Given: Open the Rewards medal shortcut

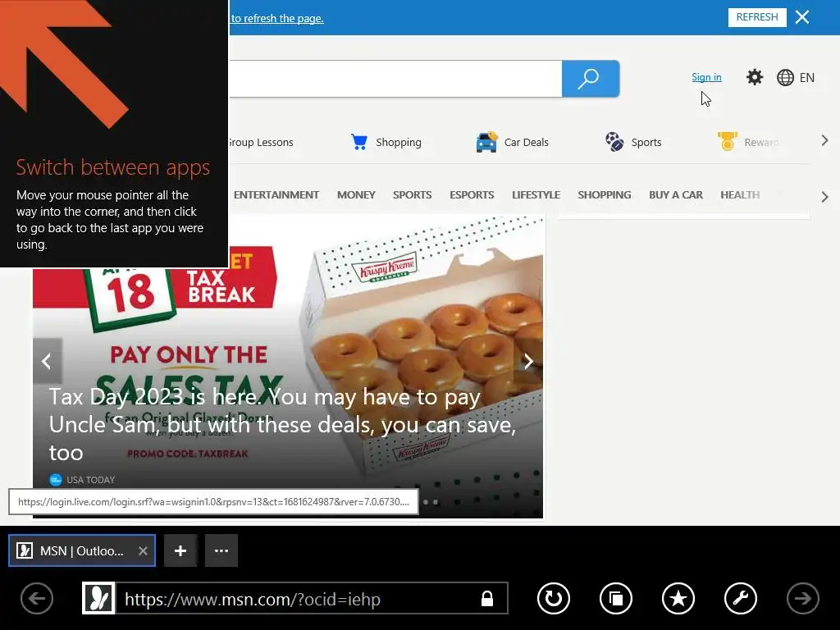Looking at the screenshot, I should point(748,142).
